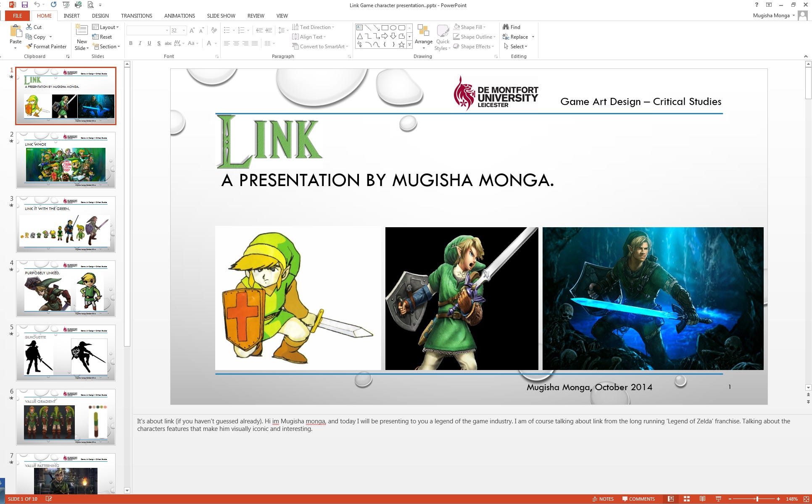Click the NOTES button in status bar
Screen dimensions: 812x504
click(603, 499)
